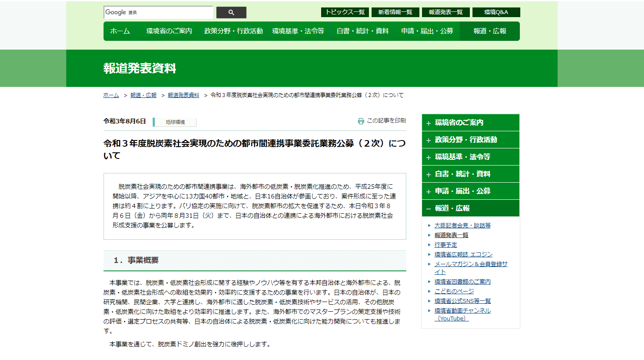Open the 報道・広報 main navigation tab
Viewport: 644px width, 360px height.
click(x=490, y=31)
